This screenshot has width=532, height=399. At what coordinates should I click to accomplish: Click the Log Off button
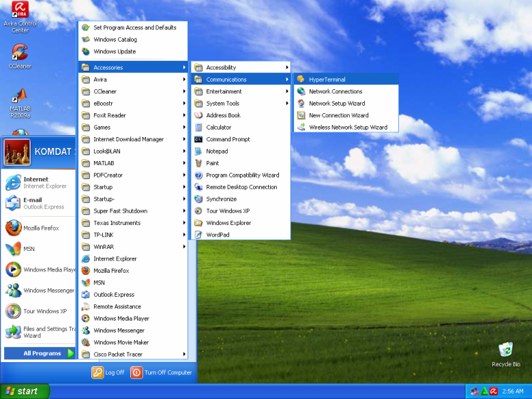tap(108, 372)
